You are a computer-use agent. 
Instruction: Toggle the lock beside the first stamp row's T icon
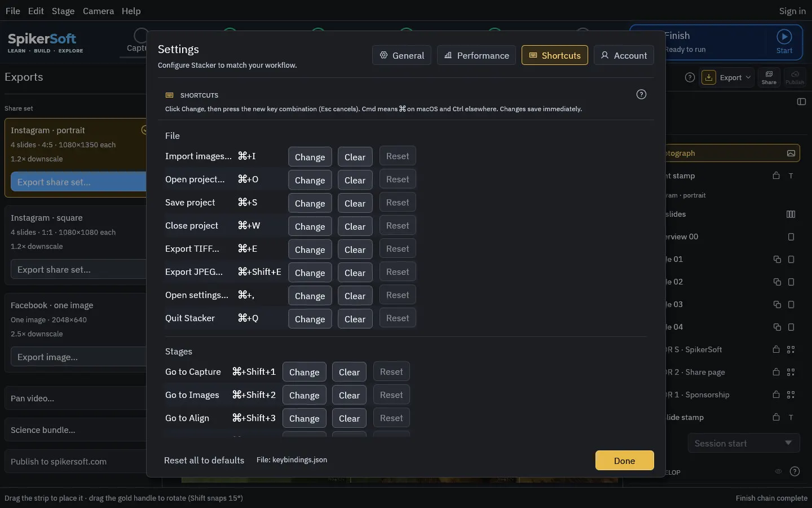click(776, 176)
